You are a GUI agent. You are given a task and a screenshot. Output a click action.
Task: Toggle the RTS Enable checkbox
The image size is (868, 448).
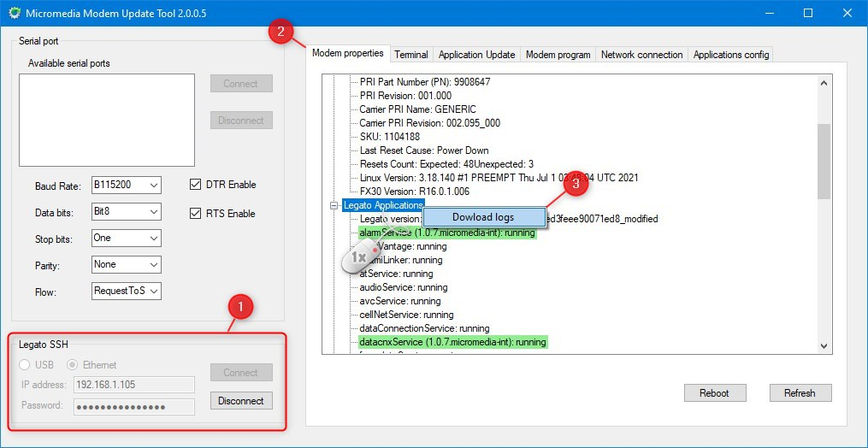(x=195, y=214)
